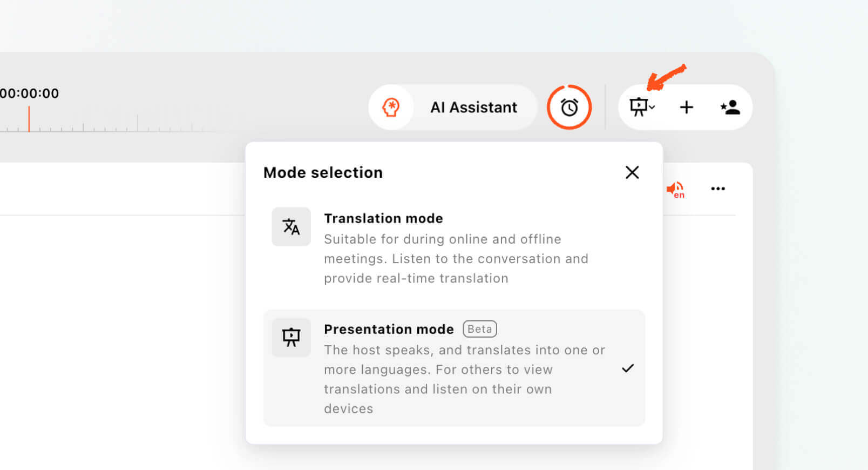Image resolution: width=868 pixels, height=470 pixels.
Task: Click the plus add icon
Action: [x=686, y=107]
